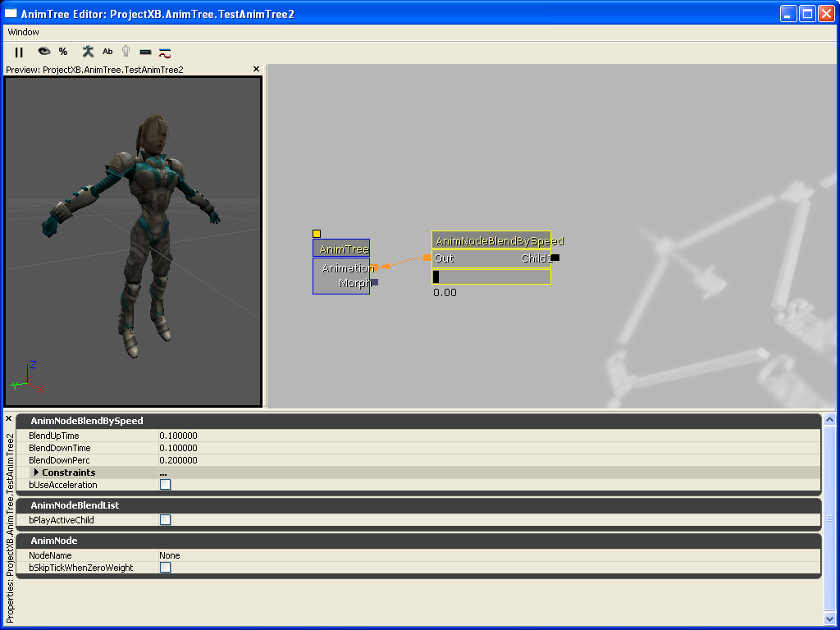Toggle wireframe view with ghost figure icon
The height and width of the screenshot is (630, 840).
click(126, 52)
